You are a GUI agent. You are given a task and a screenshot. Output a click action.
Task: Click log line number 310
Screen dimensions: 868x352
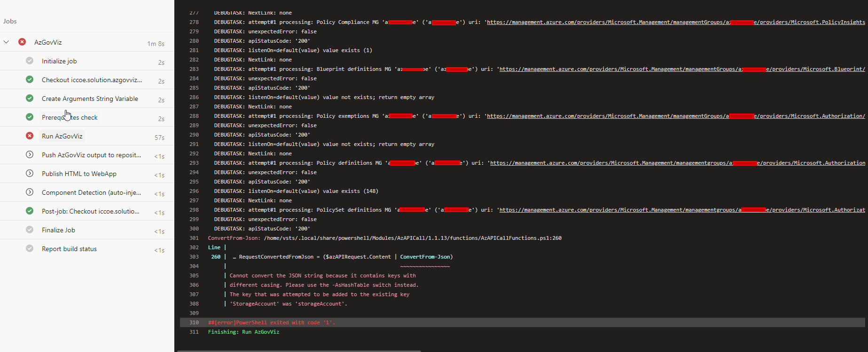194,322
